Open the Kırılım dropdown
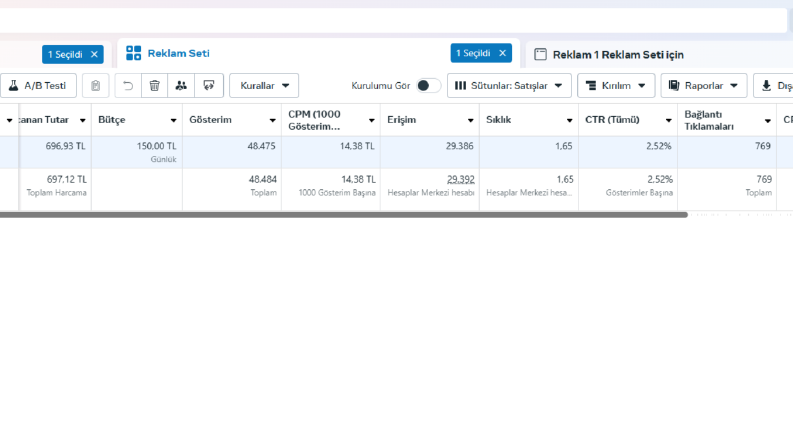This screenshot has width=793, height=446. [x=616, y=85]
